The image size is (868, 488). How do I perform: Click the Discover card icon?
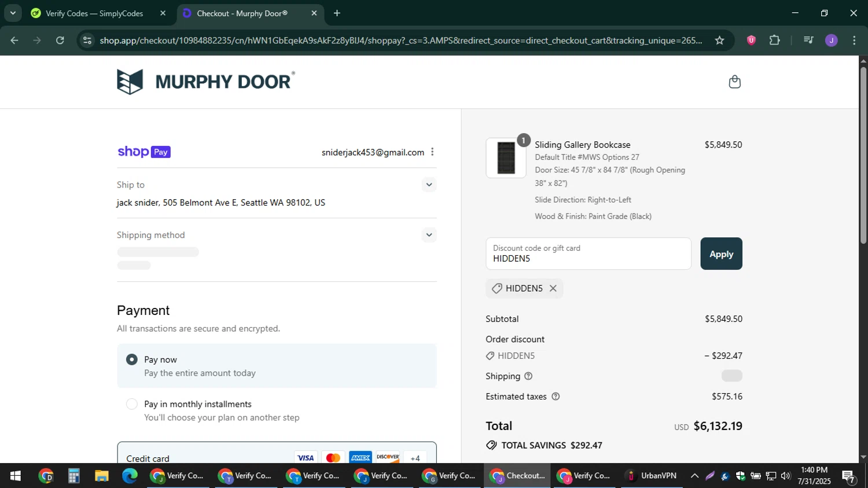point(388,458)
